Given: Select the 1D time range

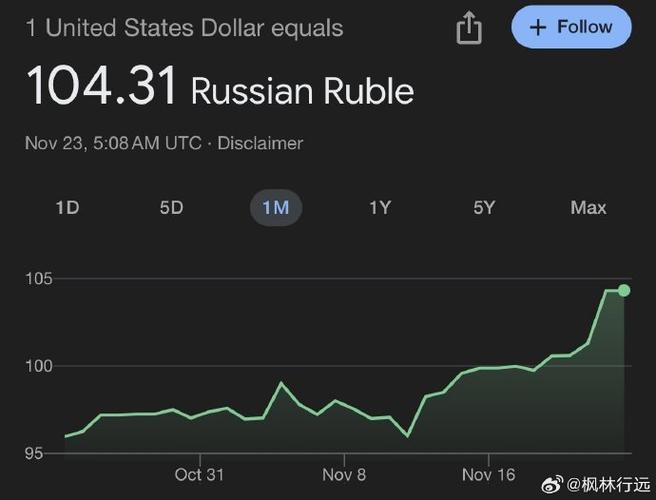Looking at the screenshot, I should [67, 208].
